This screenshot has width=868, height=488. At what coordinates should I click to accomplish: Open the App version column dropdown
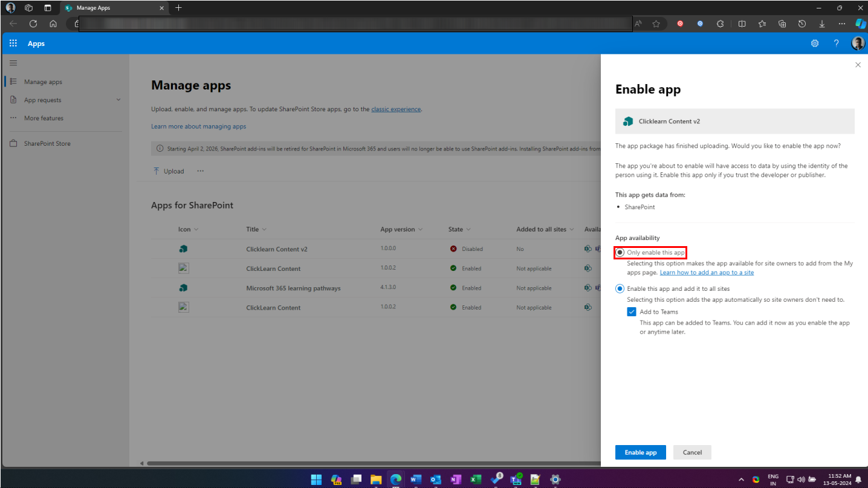click(x=401, y=229)
